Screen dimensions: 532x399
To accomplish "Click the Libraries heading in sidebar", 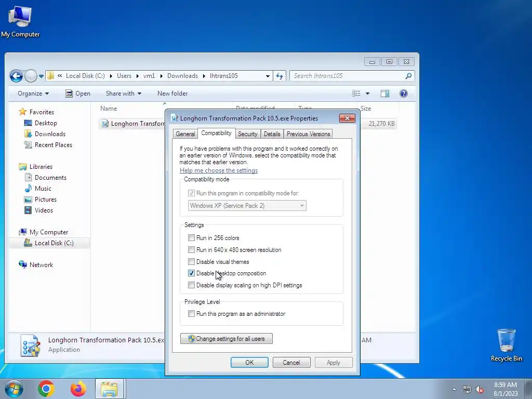I will [x=41, y=167].
